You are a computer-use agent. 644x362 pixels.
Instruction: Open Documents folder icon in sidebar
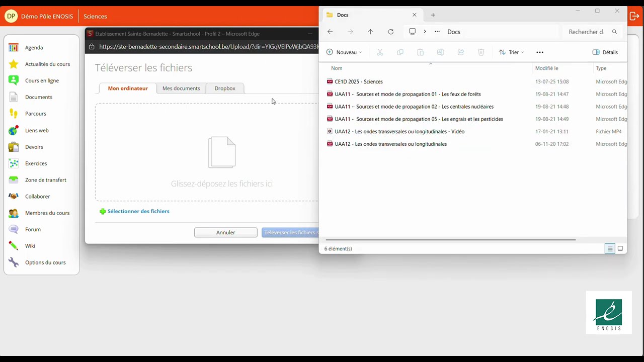point(14,97)
